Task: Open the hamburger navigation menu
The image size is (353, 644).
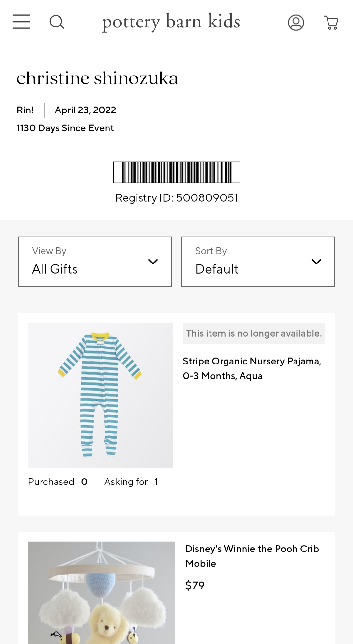Action: pos(22,22)
